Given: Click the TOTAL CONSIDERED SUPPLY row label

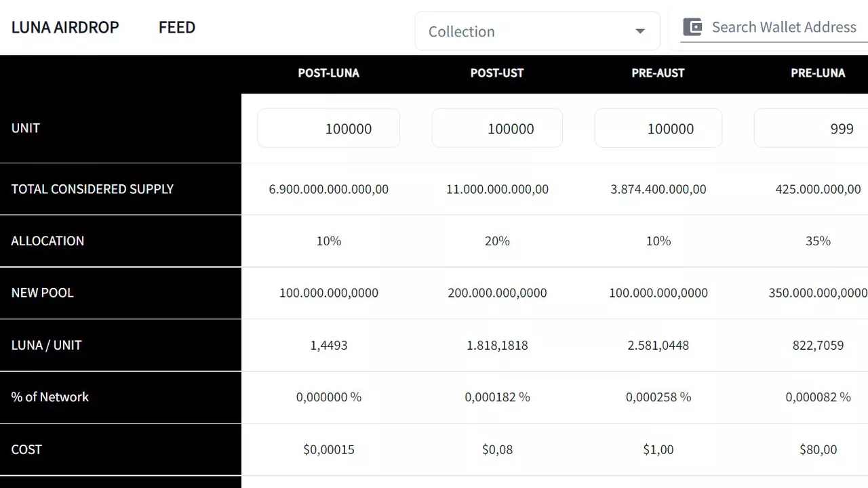Looking at the screenshot, I should point(92,189).
